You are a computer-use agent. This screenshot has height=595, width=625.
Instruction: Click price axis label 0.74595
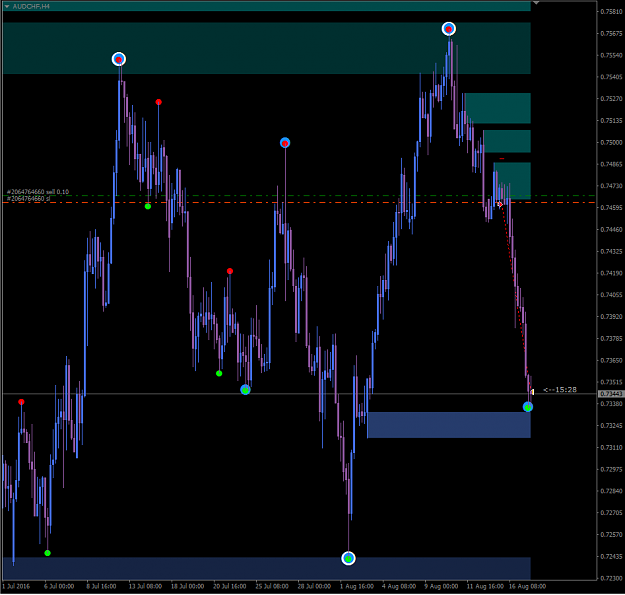pyautogui.click(x=611, y=208)
